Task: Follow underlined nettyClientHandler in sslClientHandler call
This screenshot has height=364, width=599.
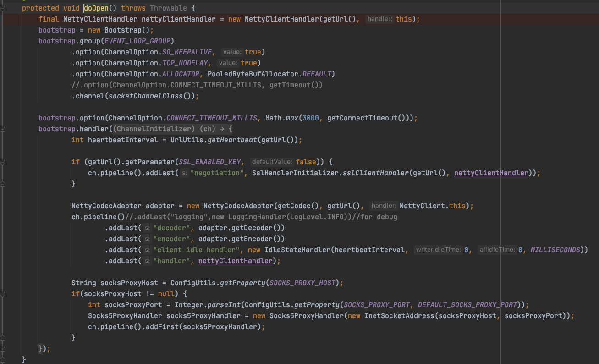Action: click(x=491, y=173)
